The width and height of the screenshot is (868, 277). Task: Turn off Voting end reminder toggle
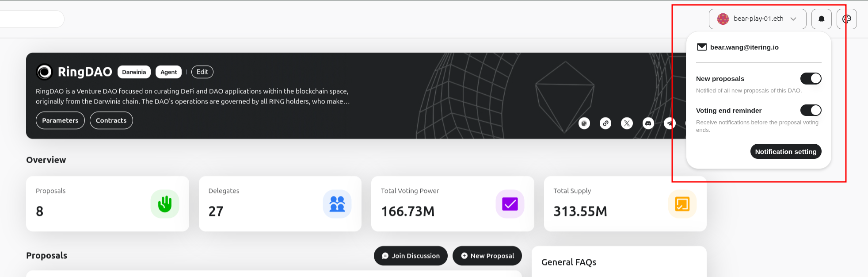(x=811, y=110)
